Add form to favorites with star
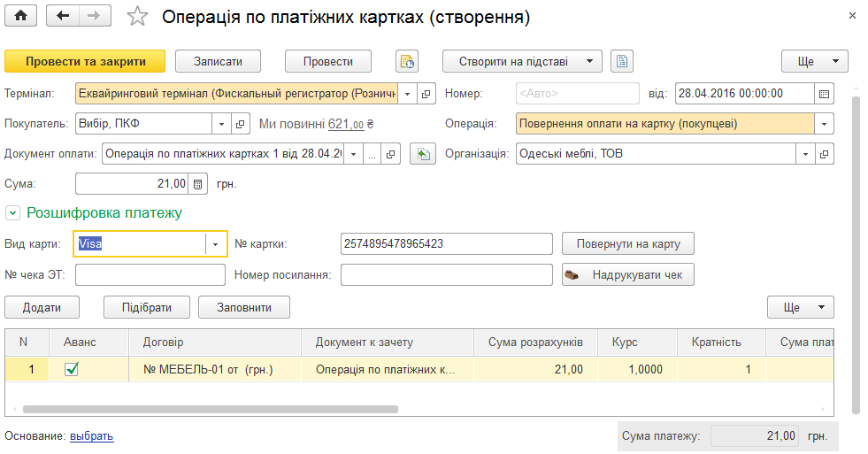The height and width of the screenshot is (454, 868). (x=137, y=16)
